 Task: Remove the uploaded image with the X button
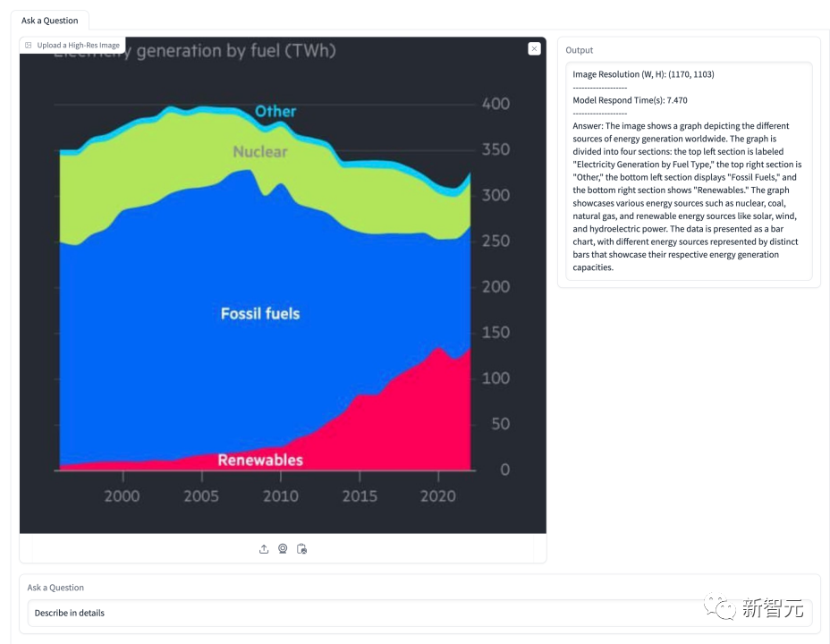534,49
